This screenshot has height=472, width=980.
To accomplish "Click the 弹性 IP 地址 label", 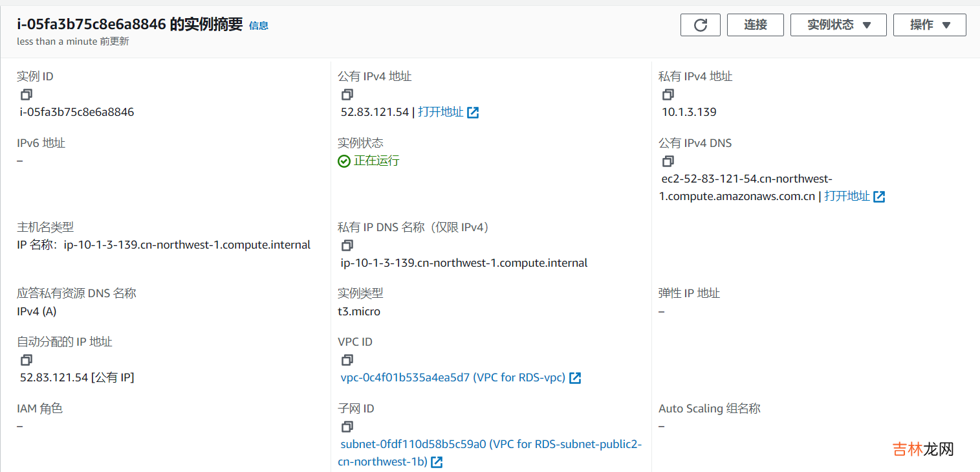I will tap(689, 293).
